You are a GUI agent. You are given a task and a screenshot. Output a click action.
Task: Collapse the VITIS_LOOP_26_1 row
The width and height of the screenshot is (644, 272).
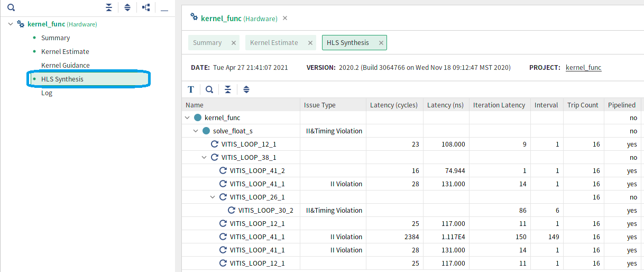pyautogui.click(x=213, y=197)
